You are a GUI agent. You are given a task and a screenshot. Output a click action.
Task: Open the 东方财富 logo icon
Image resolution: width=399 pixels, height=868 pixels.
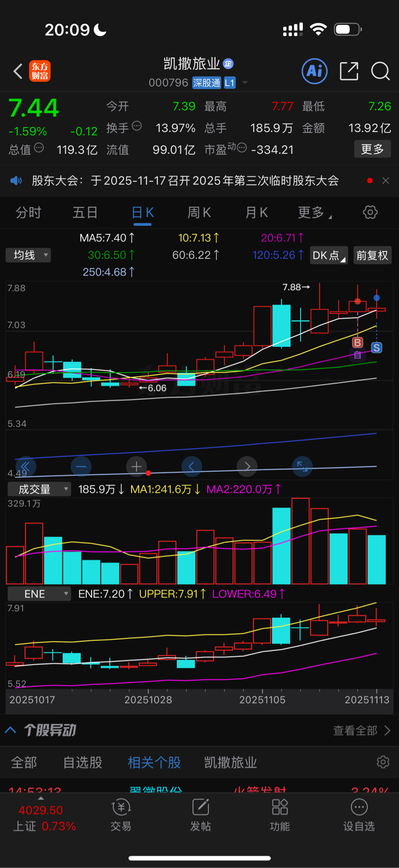pos(39,71)
